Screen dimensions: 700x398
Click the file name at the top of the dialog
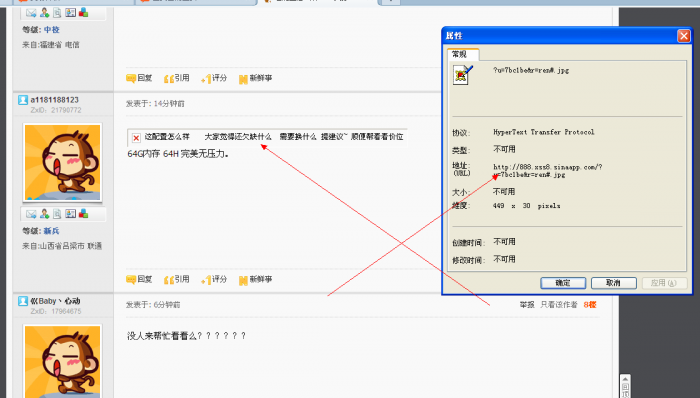pyautogui.click(x=531, y=70)
